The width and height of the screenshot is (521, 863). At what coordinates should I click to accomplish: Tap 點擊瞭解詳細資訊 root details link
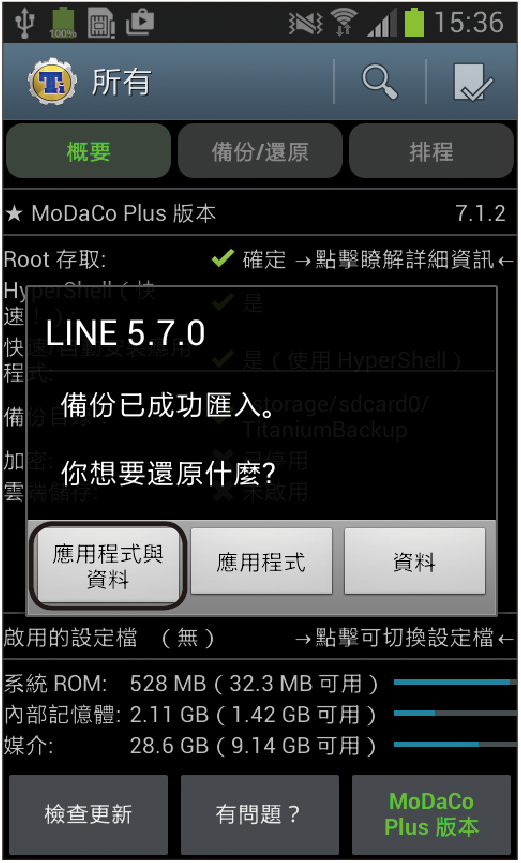[x=404, y=259]
